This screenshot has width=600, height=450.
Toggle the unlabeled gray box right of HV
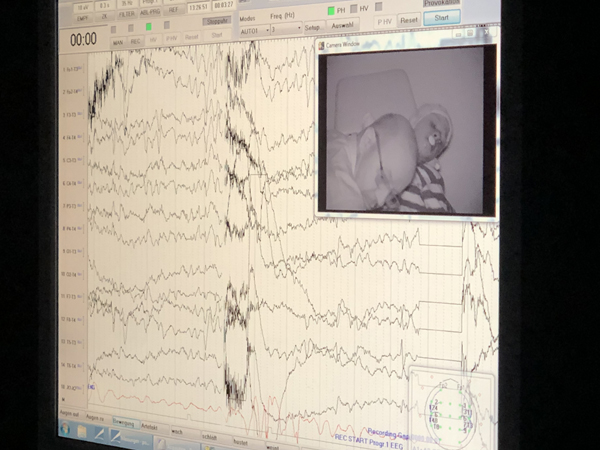(x=378, y=7)
